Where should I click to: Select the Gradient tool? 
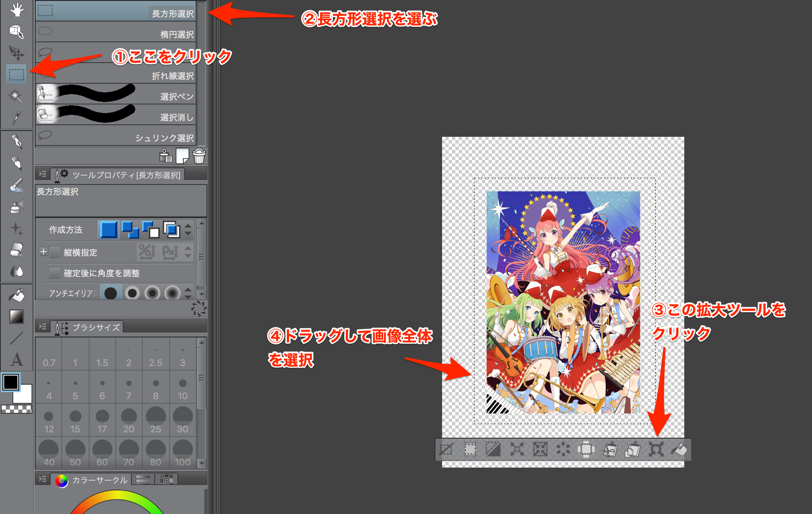(17, 317)
